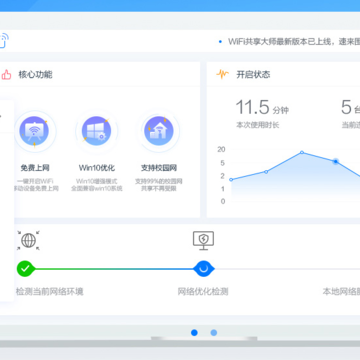Click the WiFi sharing logo icon
This screenshot has height=360, width=360.
point(4,40)
